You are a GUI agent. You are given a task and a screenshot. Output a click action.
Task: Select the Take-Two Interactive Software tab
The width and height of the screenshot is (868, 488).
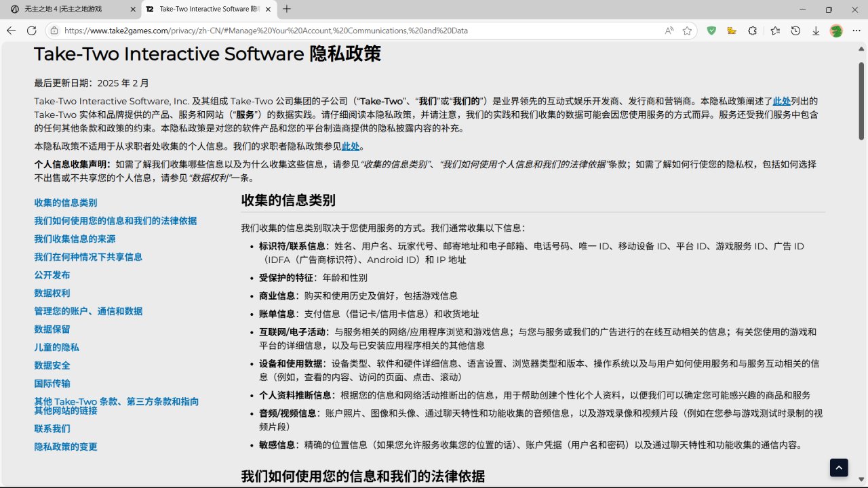pyautogui.click(x=208, y=9)
